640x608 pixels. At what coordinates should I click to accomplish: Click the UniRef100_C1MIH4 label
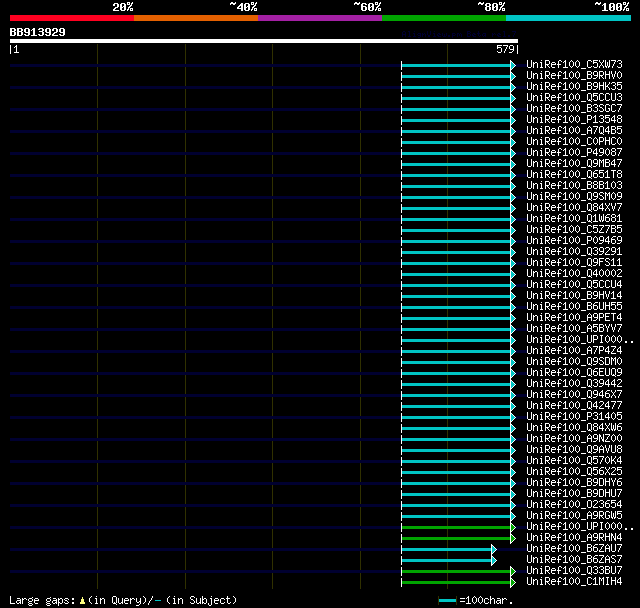(x=574, y=582)
